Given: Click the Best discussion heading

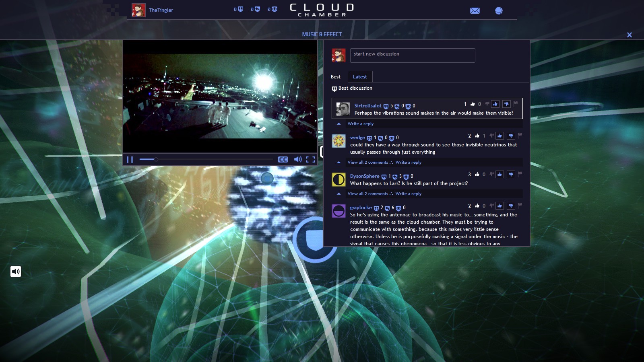Looking at the screenshot, I should pyautogui.click(x=355, y=88).
